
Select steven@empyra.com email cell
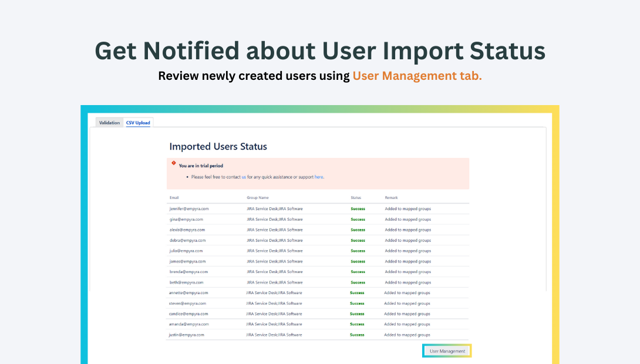pyautogui.click(x=187, y=303)
